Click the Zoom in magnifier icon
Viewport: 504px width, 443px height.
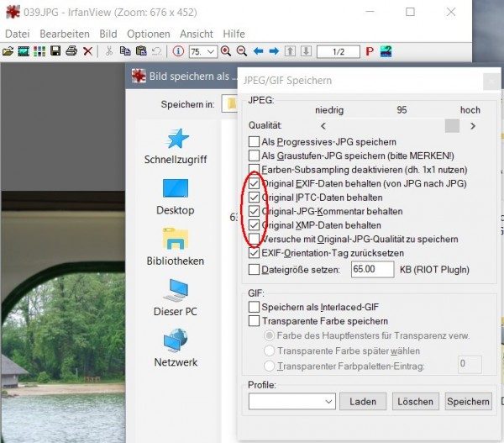click(226, 51)
